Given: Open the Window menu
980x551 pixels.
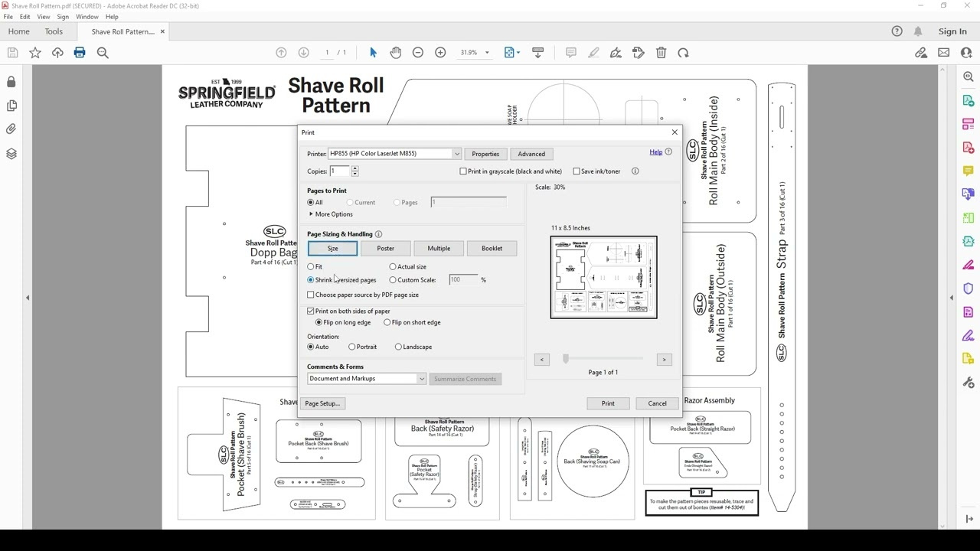Looking at the screenshot, I should [87, 17].
